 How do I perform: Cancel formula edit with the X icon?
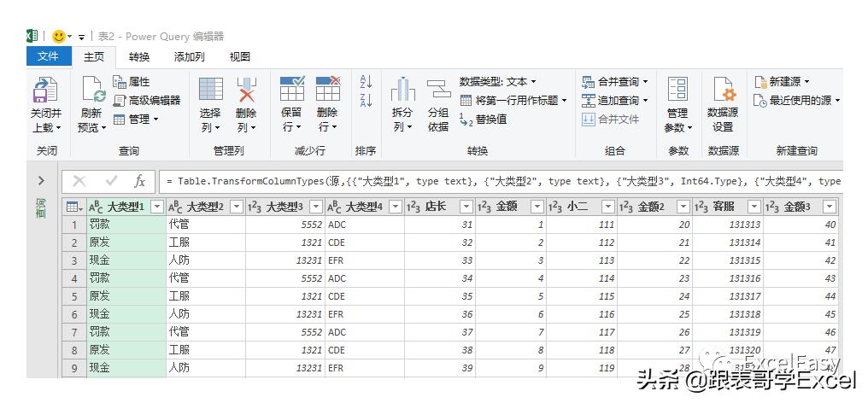click(79, 181)
